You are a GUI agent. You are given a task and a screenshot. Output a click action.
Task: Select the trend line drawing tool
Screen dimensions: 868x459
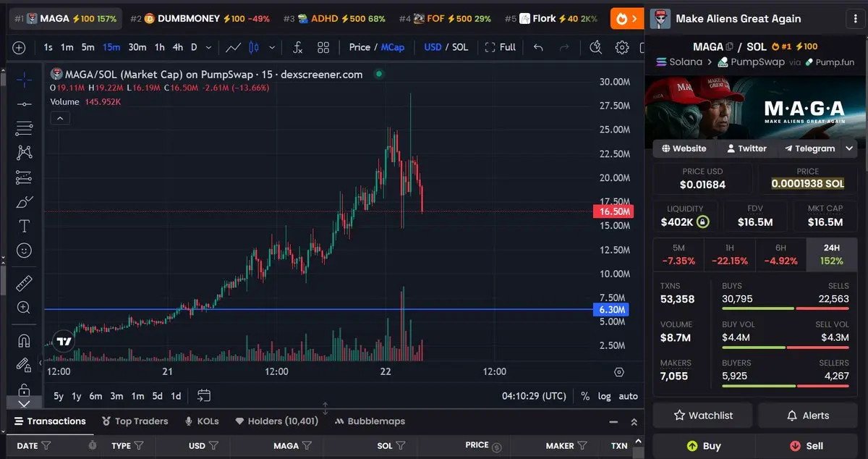coord(24,104)
